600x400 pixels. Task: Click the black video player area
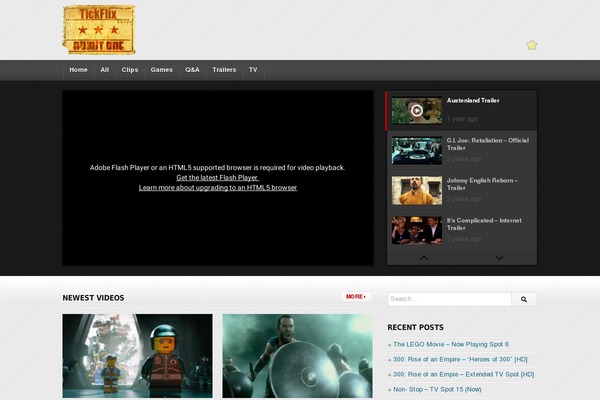[x=218, y=178]
